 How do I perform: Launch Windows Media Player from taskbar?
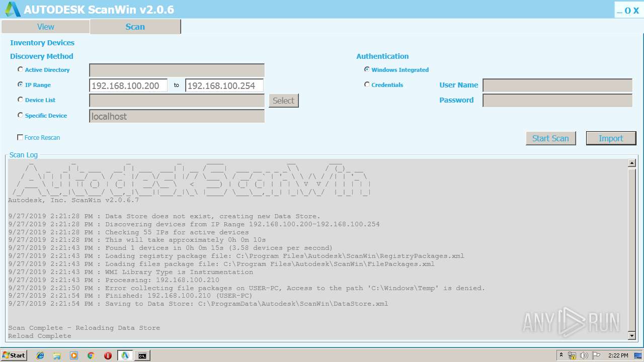(x=74, y=355)
